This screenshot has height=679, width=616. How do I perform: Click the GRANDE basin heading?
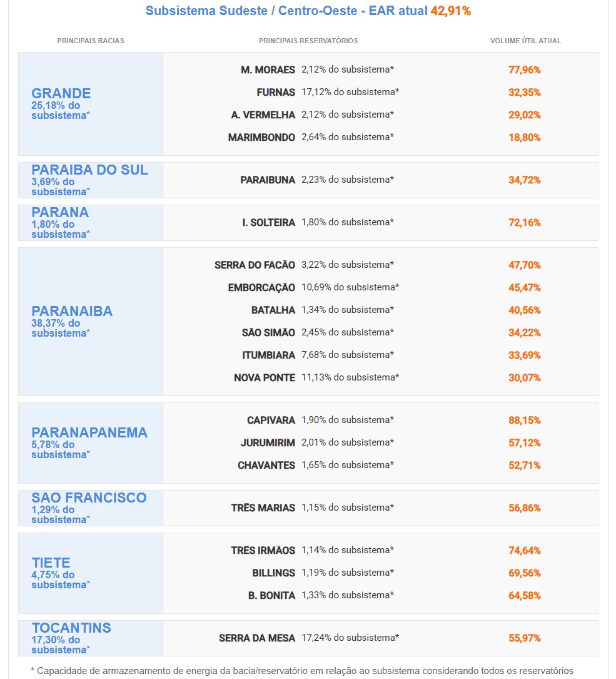[61, 94]
